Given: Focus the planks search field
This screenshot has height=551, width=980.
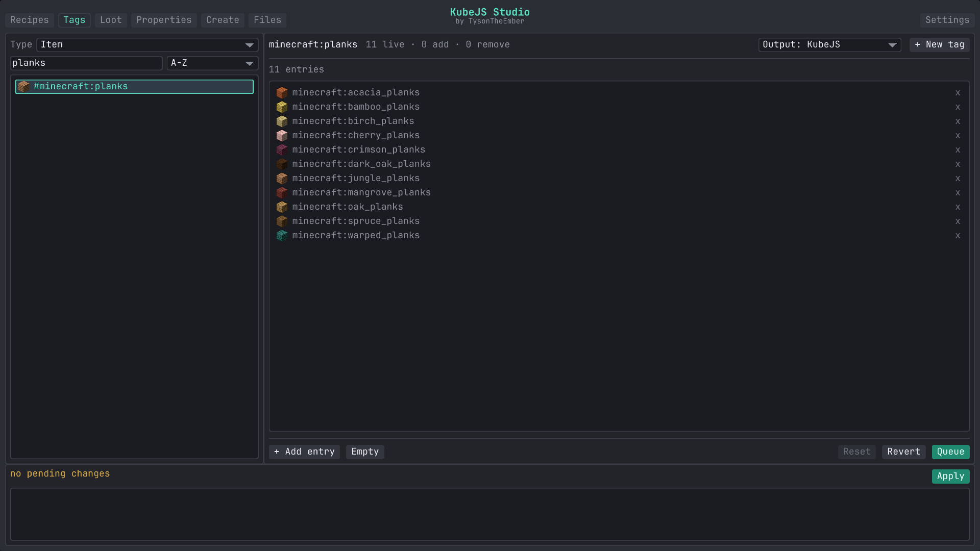Looking at the screenshot, I should (x=86, y=63).
